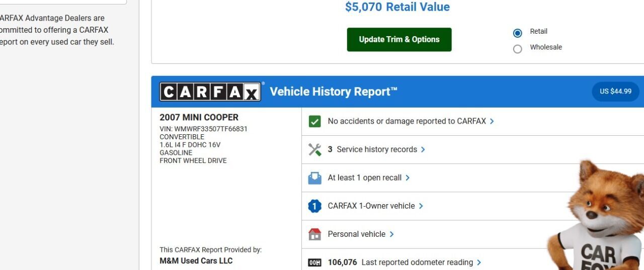The height and width of the screenshot is (270, 644).
Task: Expand the open recall chevron
Action: click(x=407, y=177)
